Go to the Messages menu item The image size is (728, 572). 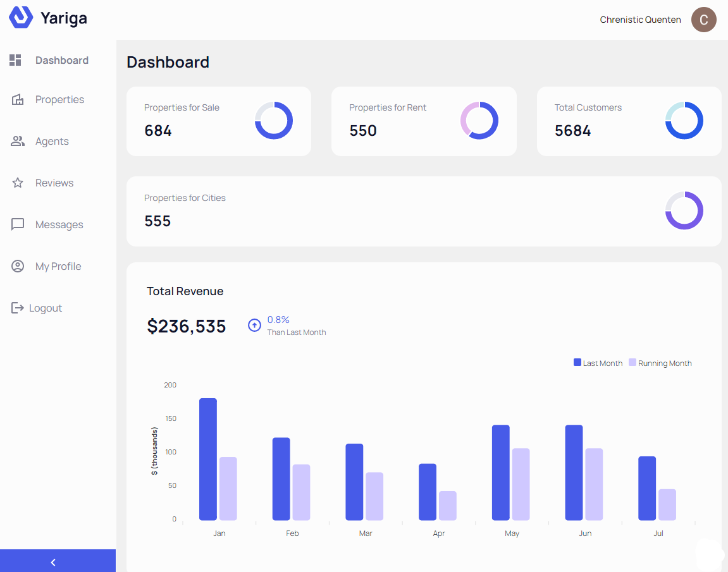click(x=59, y=224)
